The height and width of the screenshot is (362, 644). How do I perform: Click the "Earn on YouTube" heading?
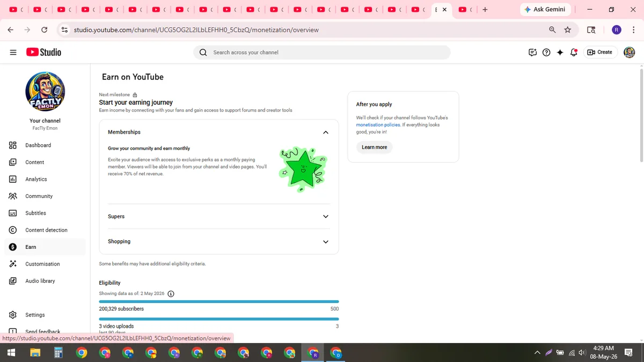[x=133, y=77]
